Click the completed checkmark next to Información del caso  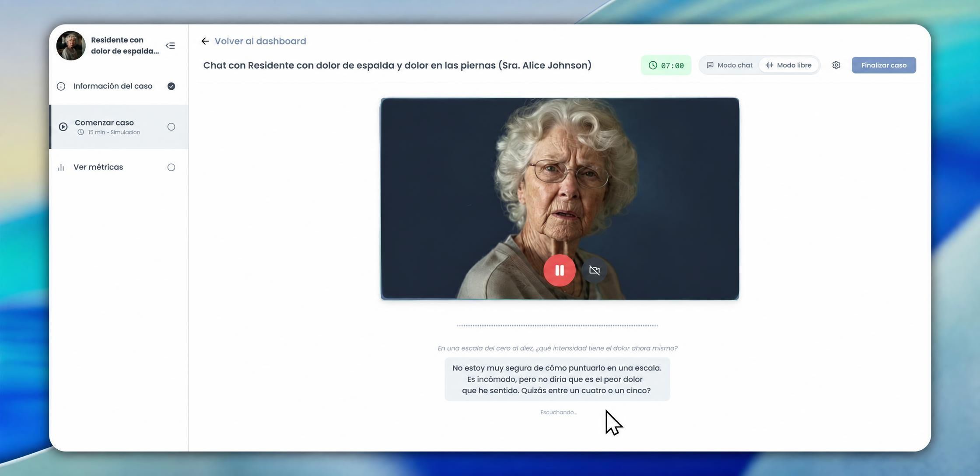click(x=171, y=86)
